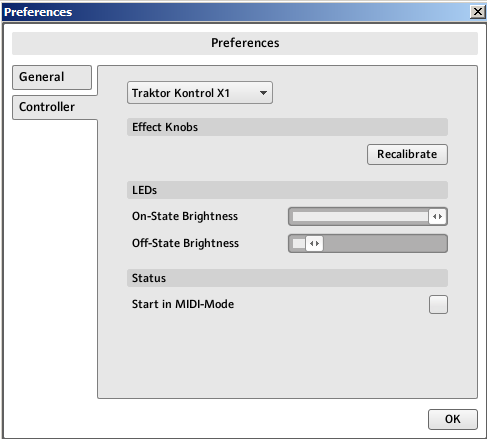Click the dark unfilled Off-State Brightness track
Viewport: 487px width, 439px height.
[385, 244]
